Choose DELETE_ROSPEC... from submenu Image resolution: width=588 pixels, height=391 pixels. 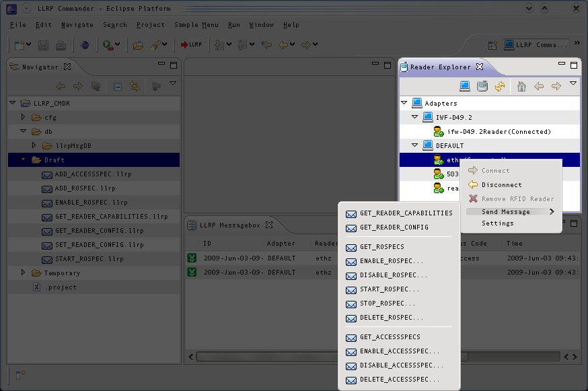coord(399,318)
